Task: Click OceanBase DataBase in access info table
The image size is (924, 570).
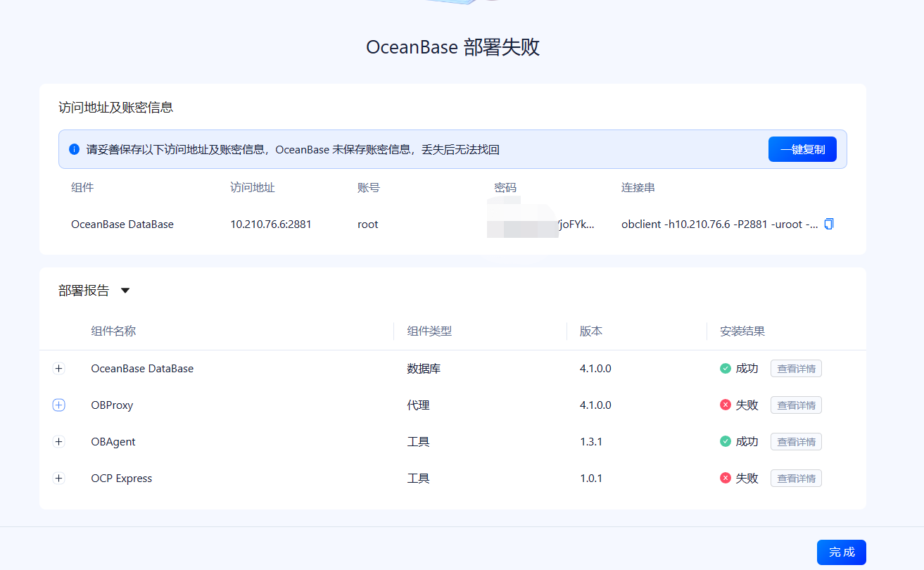Action: (122, 224)
